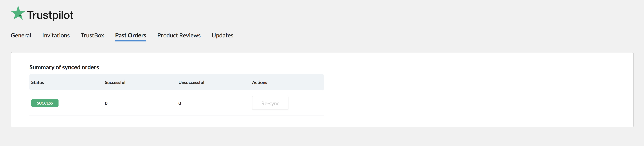Screen dimensions: 644x146
Task: Click the Unsuccessful column header
Action: [x=191, y=83]
